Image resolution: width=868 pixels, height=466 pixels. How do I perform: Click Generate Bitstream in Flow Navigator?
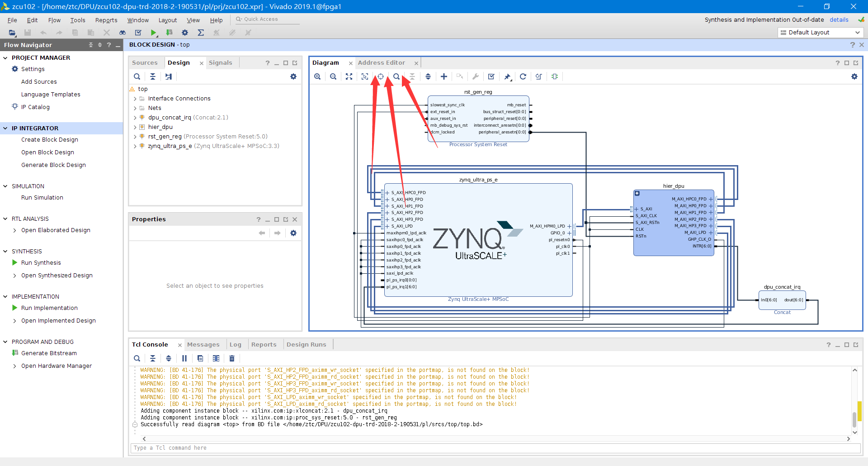(x=49, y=353)
